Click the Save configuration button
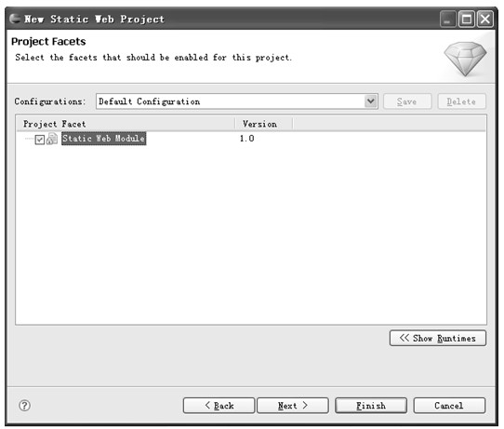This screenshot has width=504, height=429. 407,101
